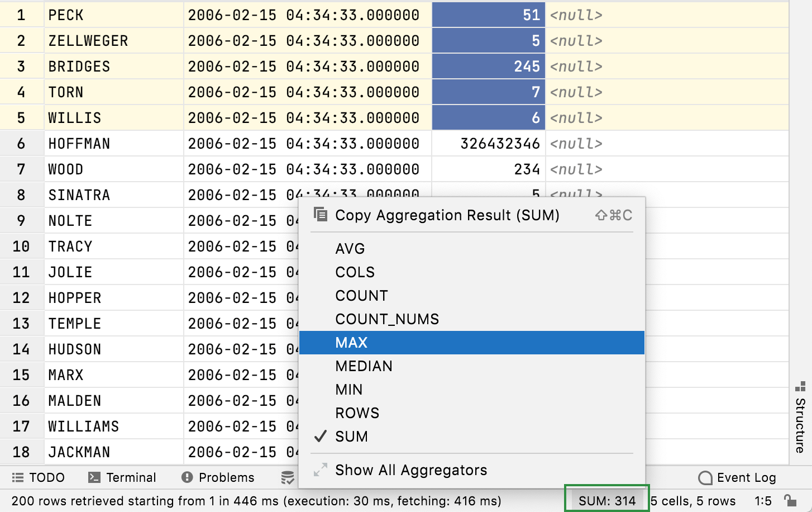Click the HUDSON cell

click(x=114, y=349)
